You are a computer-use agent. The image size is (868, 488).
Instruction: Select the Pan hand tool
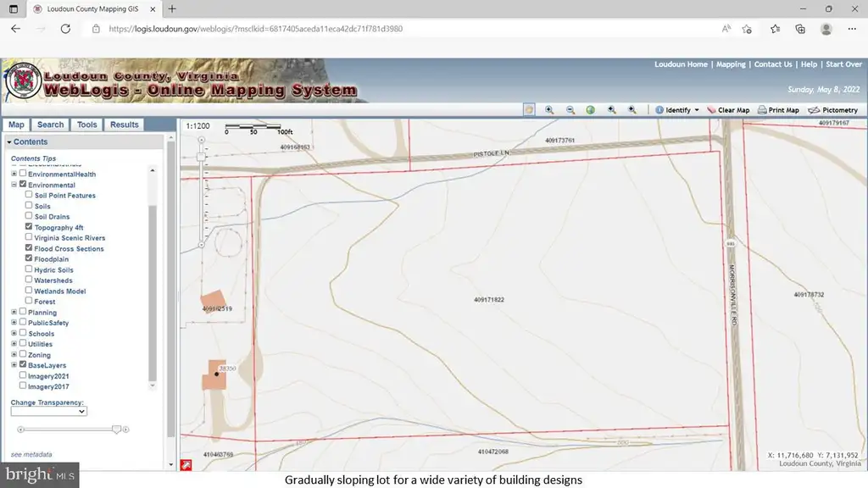529,110
